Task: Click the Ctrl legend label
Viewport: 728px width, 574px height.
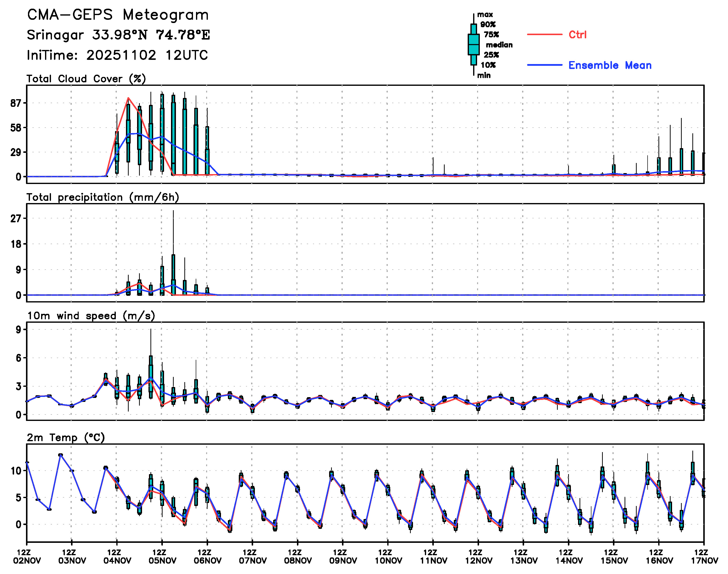Action: [577, 35]
